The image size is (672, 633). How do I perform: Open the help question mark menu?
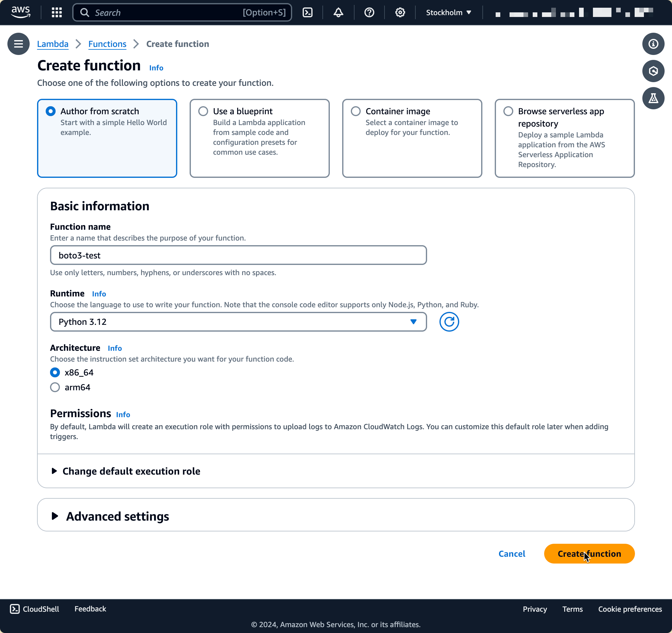(x=369, y=12)
